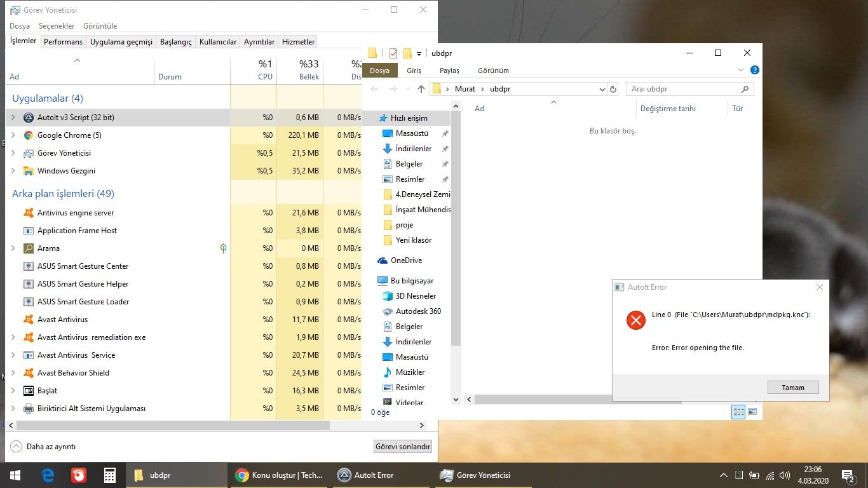Screen dimensions: 868x488
Task: Open the Seçenekler menu
Action: click(57, 26)
